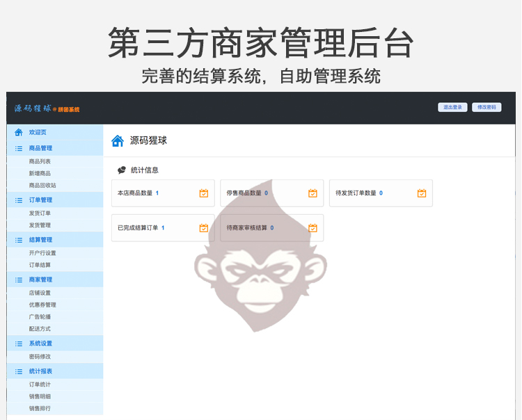Image resolution: width=522 pixels, height=420 pixels.
Task: Select 订单结算 menu entry
Action: [40, 265]
